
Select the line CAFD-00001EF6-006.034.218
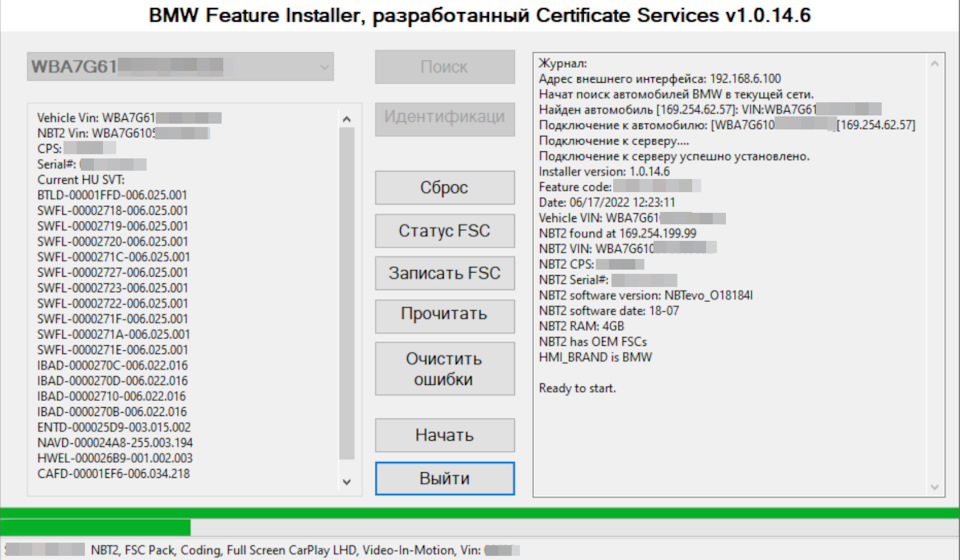click(114, 474)
